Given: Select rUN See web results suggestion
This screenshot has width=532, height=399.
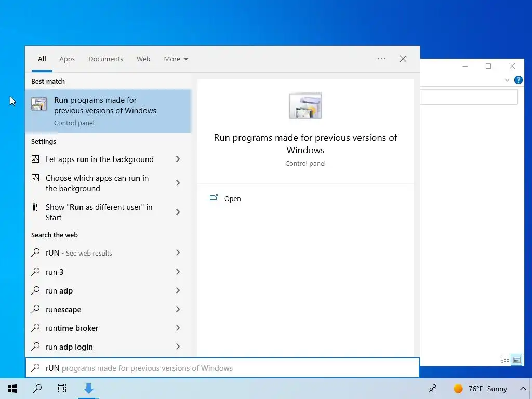Looking at the screenshot, I should (79, 253).
